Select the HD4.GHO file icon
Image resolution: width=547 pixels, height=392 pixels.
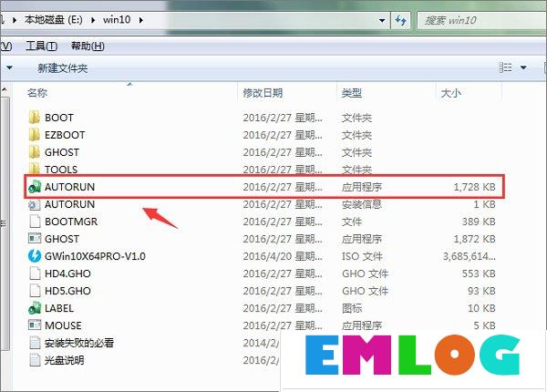coord(35,273)
